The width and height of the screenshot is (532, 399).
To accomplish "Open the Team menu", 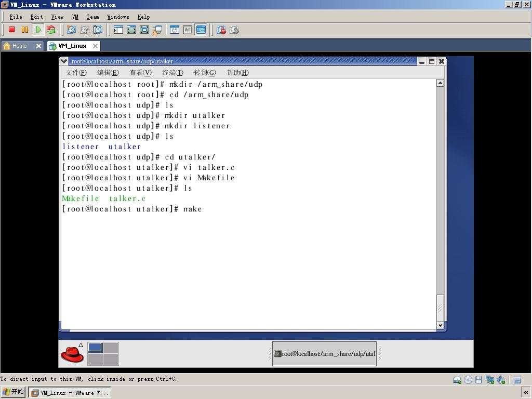I will pyautogui.click(x=92, y=17).
